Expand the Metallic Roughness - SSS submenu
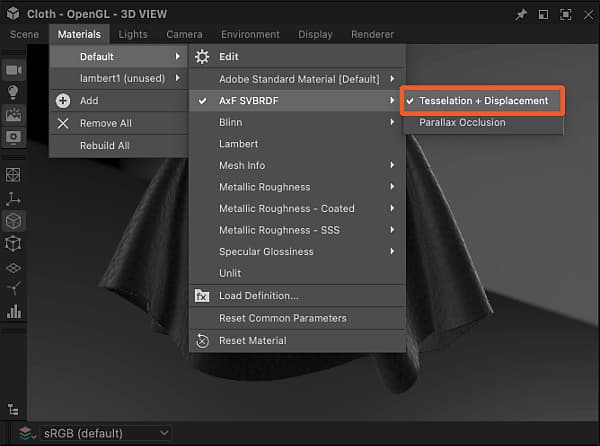 (x=392, y=230)
